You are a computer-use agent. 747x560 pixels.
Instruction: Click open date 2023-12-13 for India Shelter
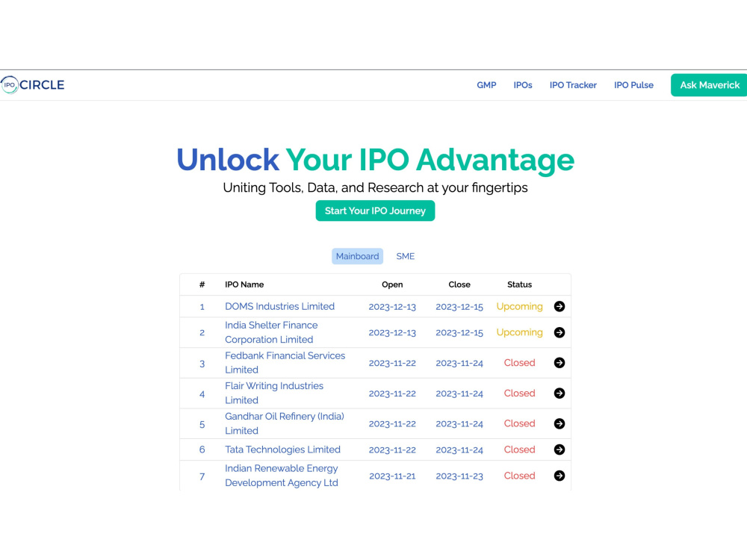click(392, 332)
